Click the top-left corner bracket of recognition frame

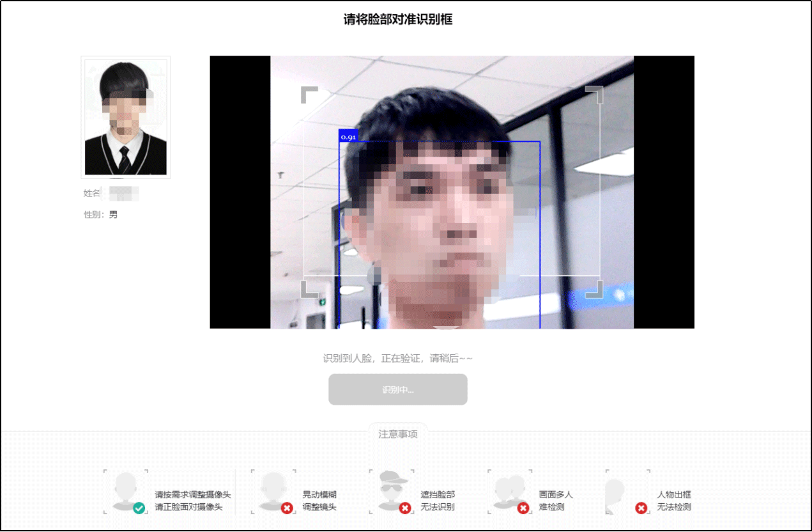[309, 94]
